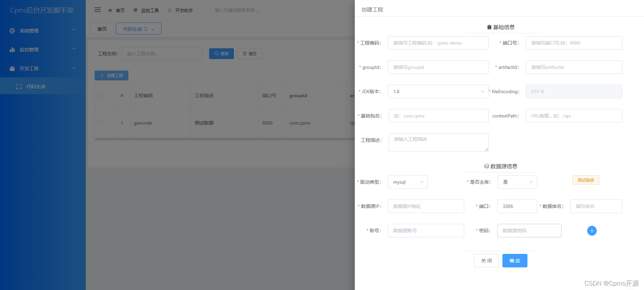Image resolution: width=644 pixels, height=290 pixels.
Task: Click the monitoring management bar chart icon
Action: click(x=12, y=50)
